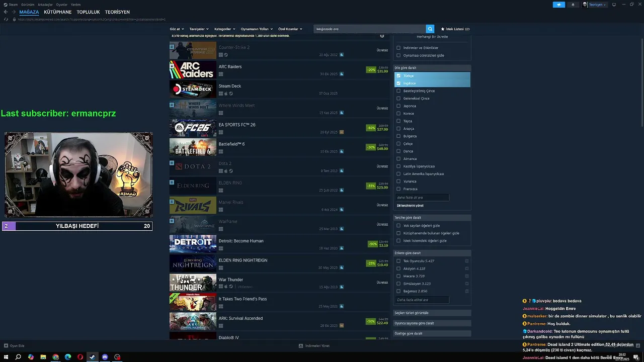Expand Özelliğe göre daralt section
Image resolution: width=644 pixels, height=362 pixels.
point(432,333)
